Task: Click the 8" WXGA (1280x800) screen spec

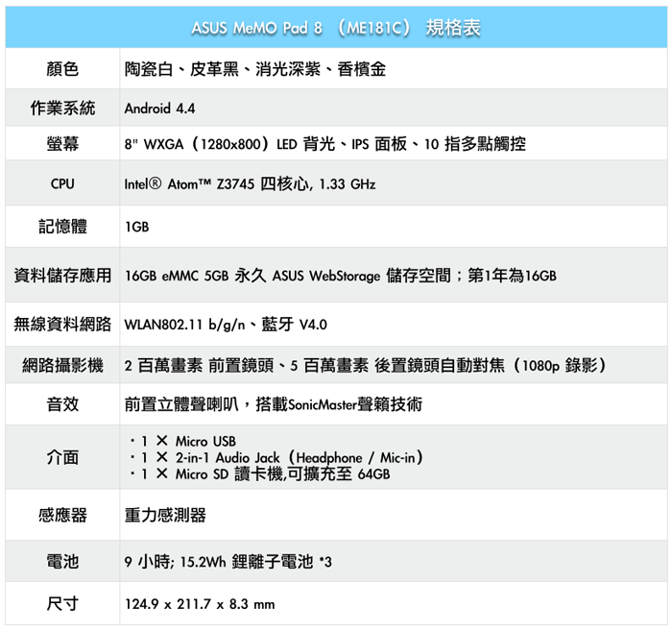Action: pyautogui.click(x=324, y=144)
